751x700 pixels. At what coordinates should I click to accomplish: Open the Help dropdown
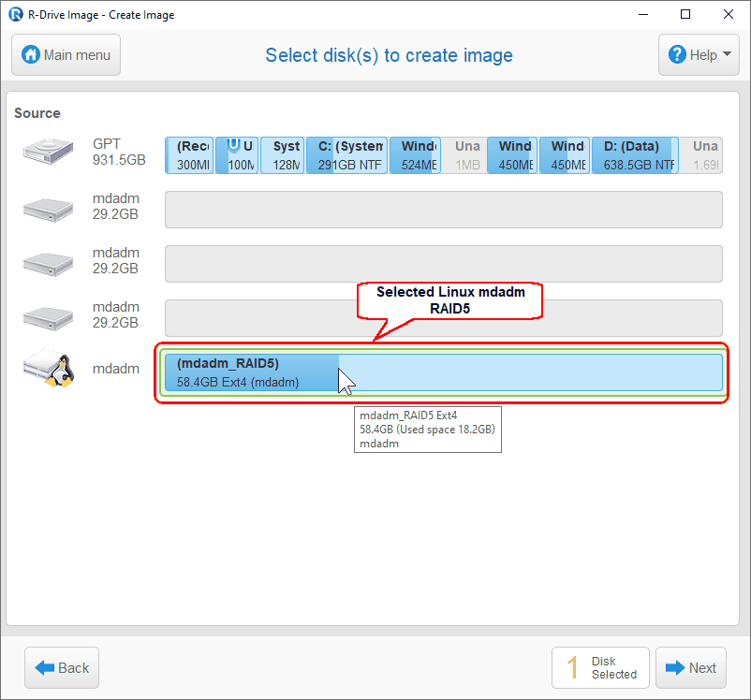699,55
